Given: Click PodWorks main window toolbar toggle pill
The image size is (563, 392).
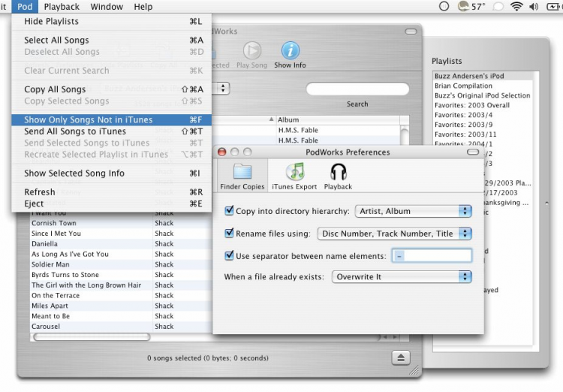Looking at the screenshot, I should point(411,32).
